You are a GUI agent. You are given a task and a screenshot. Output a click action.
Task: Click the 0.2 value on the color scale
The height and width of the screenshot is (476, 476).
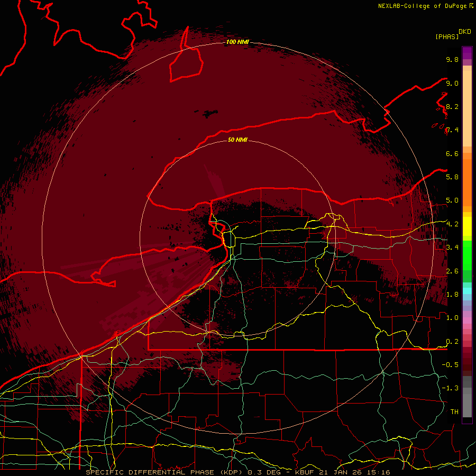(x=452, y=342)
